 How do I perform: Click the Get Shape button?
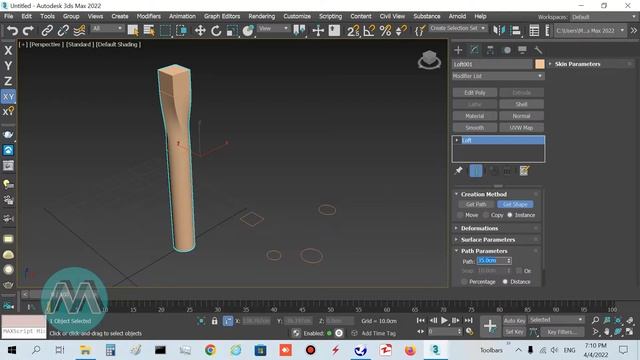point(515,204)
